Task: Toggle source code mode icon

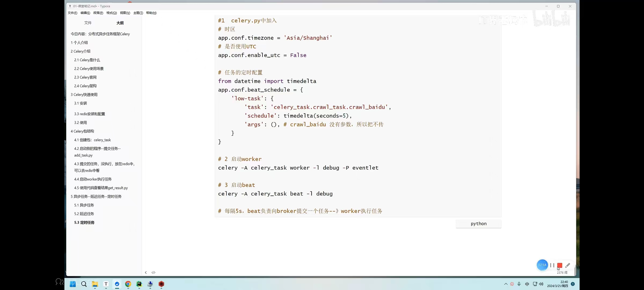Action: click(153, 273)
